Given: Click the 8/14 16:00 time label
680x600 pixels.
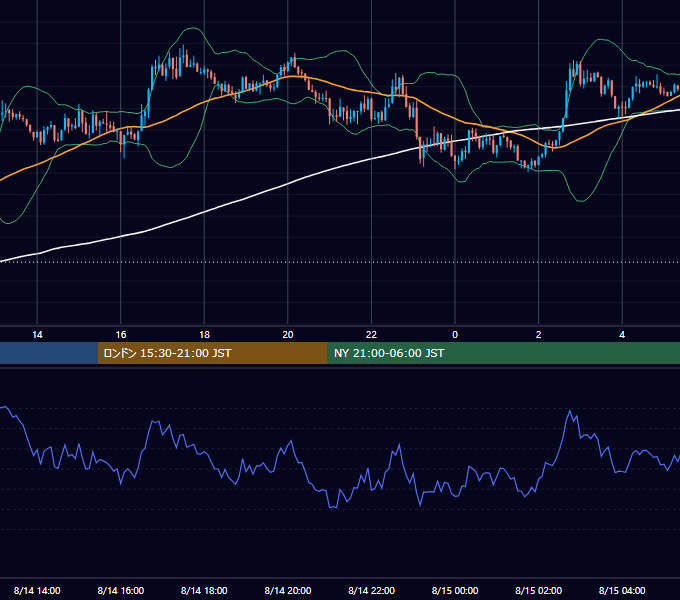Looking at the screenshot, I should [121, 590].
